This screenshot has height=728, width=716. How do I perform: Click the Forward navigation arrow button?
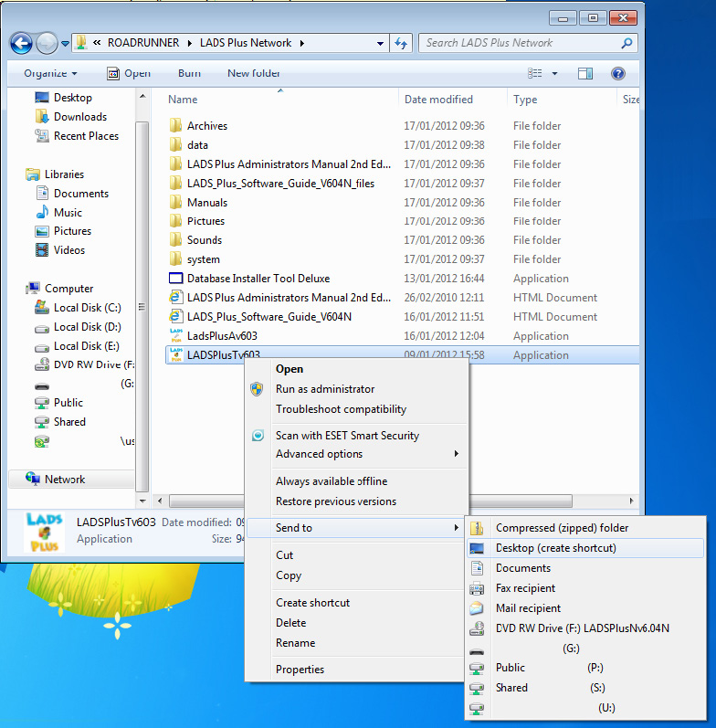click(47, 44)
